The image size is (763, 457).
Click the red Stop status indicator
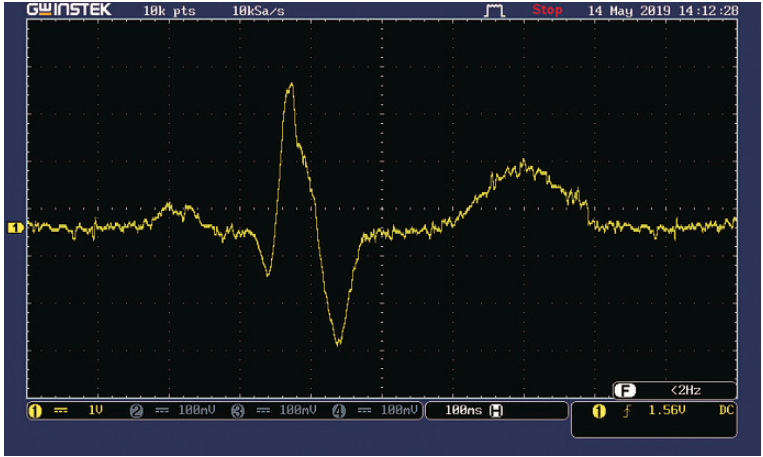point(547,10)
